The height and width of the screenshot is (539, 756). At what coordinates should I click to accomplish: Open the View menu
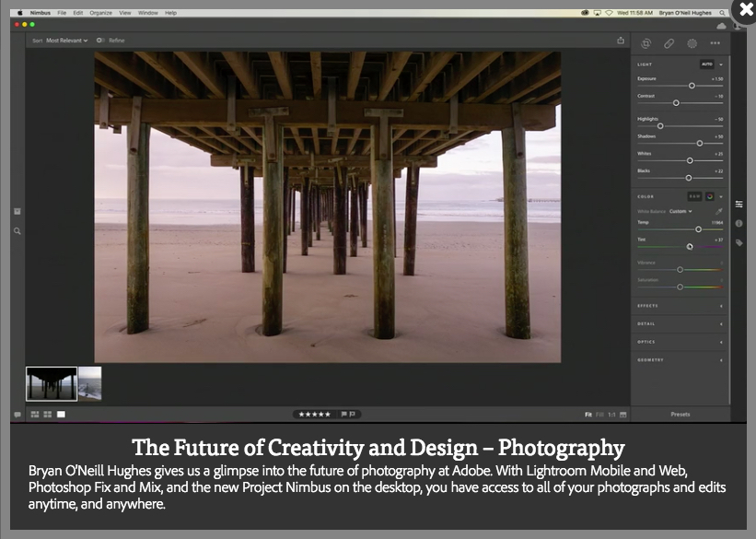click(x=125, y=13)
